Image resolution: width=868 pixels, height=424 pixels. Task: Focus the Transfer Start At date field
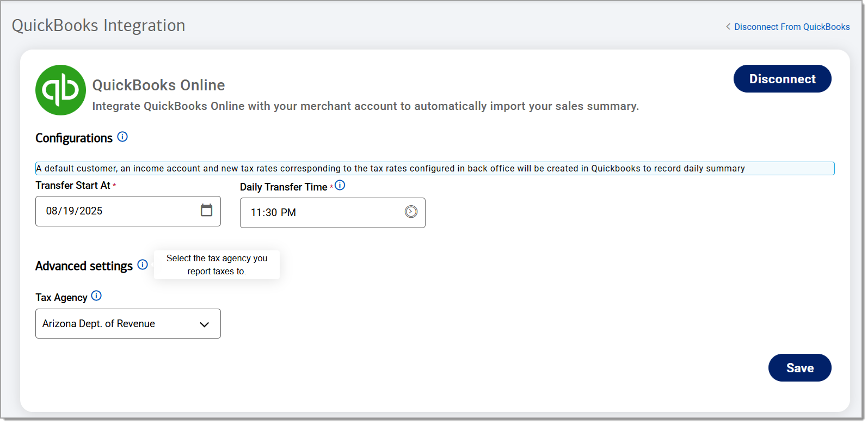pos(128,211)
